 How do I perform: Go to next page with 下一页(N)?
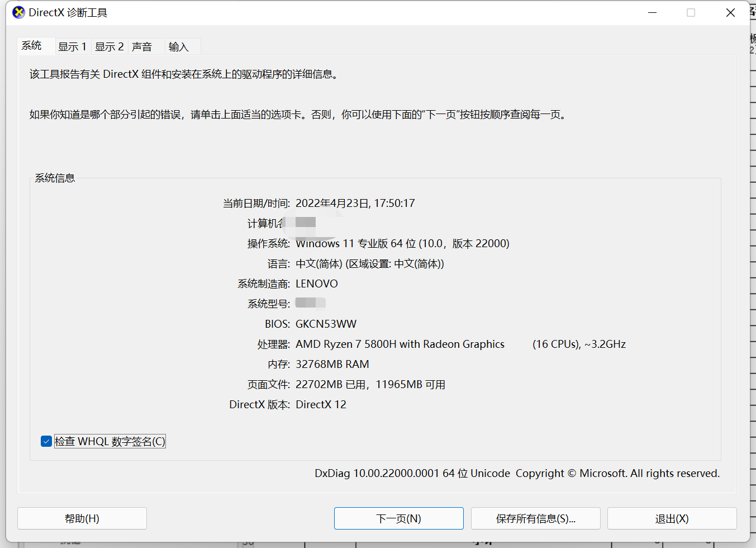click(x=399, y=518)
